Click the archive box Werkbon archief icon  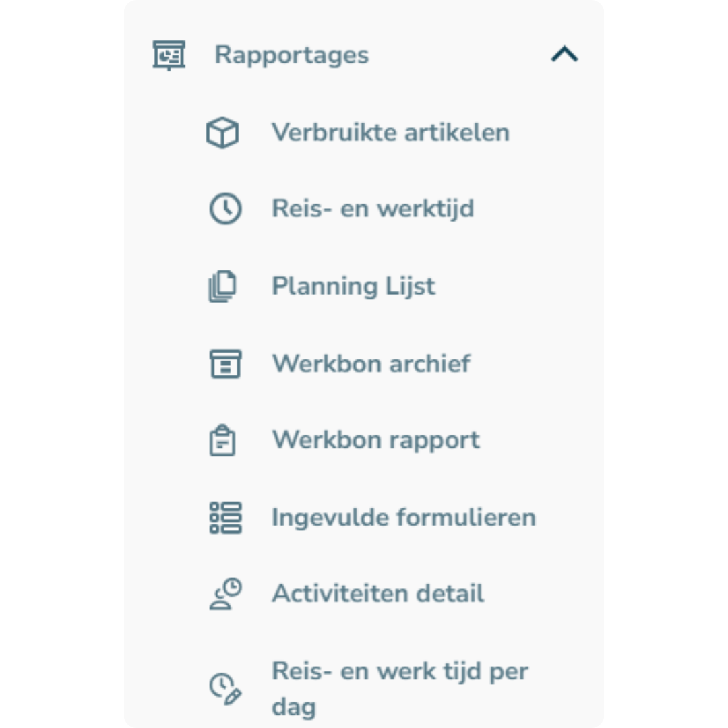225,364
